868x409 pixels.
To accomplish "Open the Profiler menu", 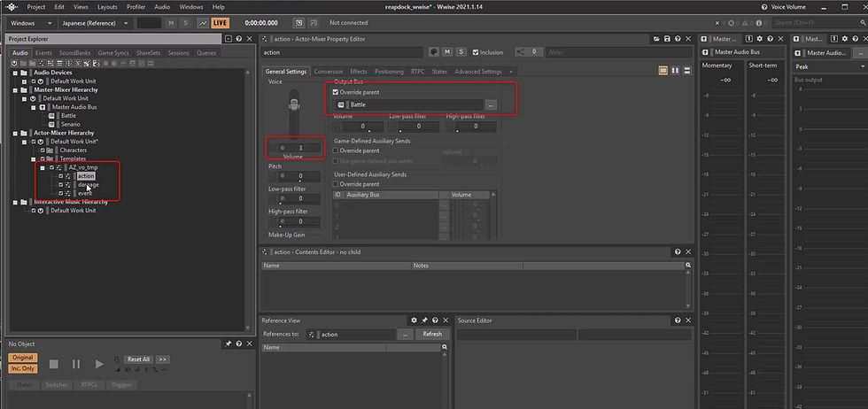I will 136,7.
